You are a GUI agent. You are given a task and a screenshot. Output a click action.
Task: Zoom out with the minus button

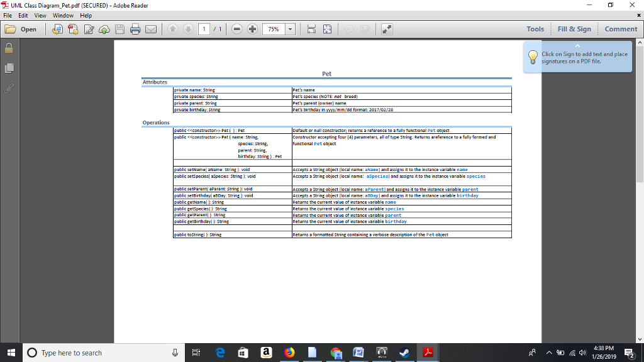236,29
